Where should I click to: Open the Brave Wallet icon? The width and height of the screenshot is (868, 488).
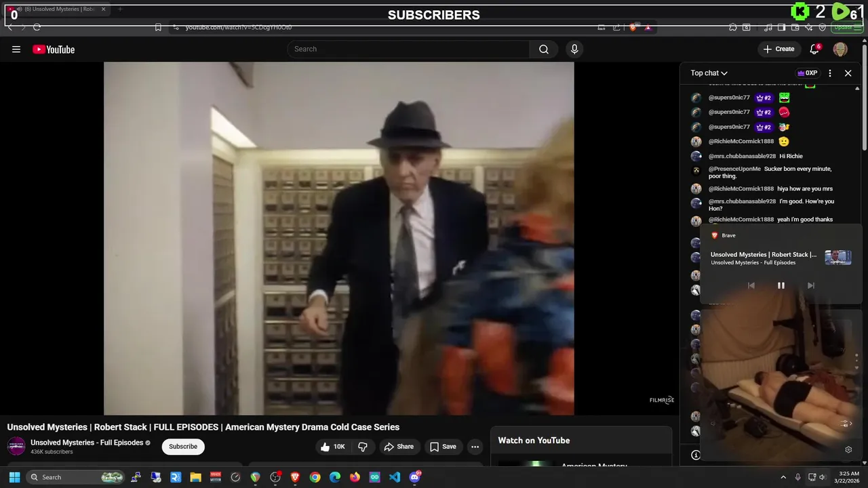(x=795, y=27)
